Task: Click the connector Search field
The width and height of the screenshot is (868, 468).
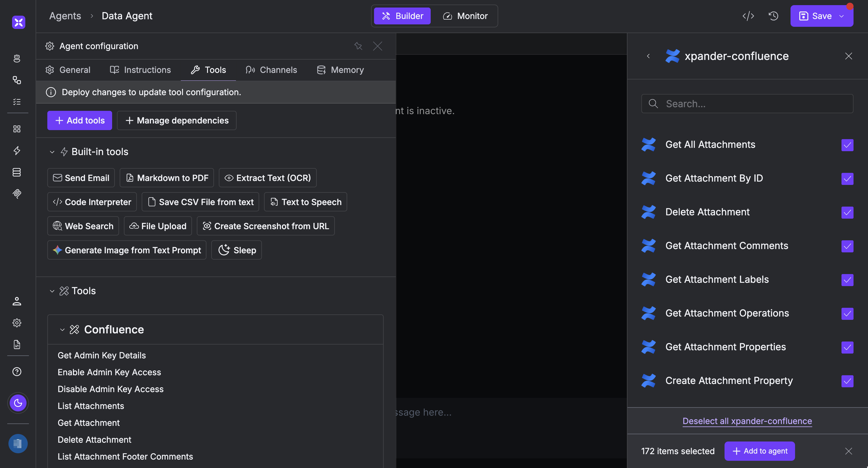Action: (x=747, y=104)
